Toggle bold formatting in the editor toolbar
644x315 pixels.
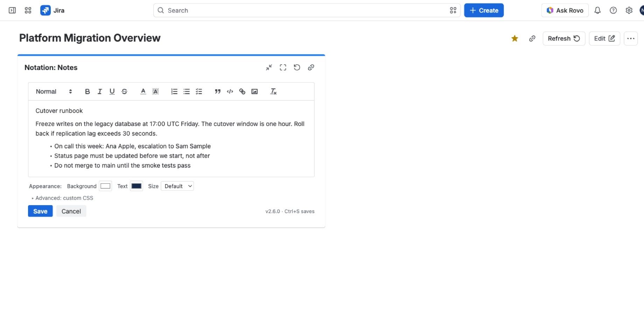[87, 91]
